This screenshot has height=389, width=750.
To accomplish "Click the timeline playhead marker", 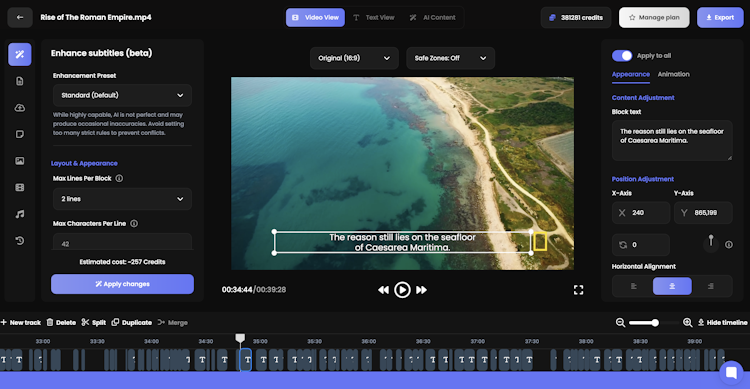I will (x=240, y=338).
